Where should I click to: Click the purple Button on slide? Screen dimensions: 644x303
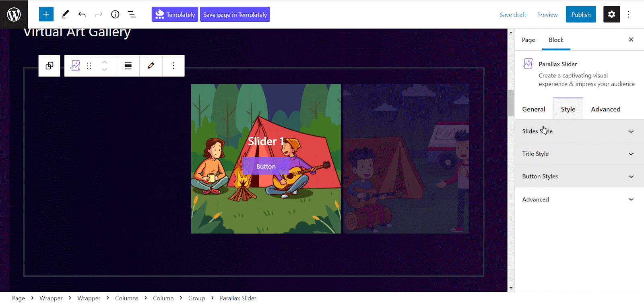click(266, 166)
